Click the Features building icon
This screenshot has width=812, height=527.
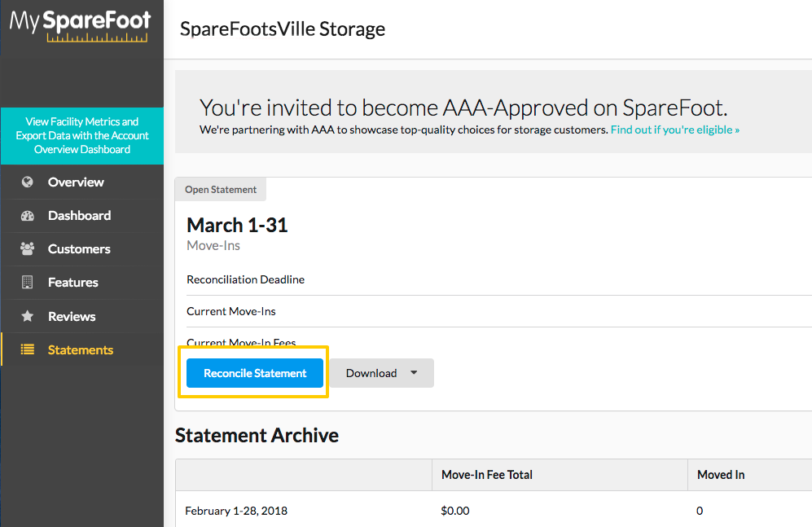tap(28, 282)
